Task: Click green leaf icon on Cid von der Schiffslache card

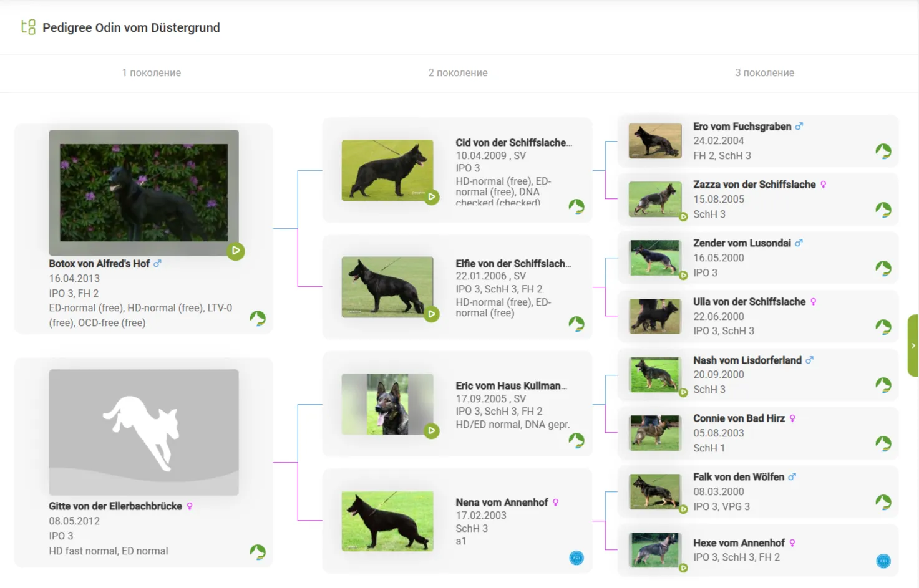Action: (x=576, y=206)
